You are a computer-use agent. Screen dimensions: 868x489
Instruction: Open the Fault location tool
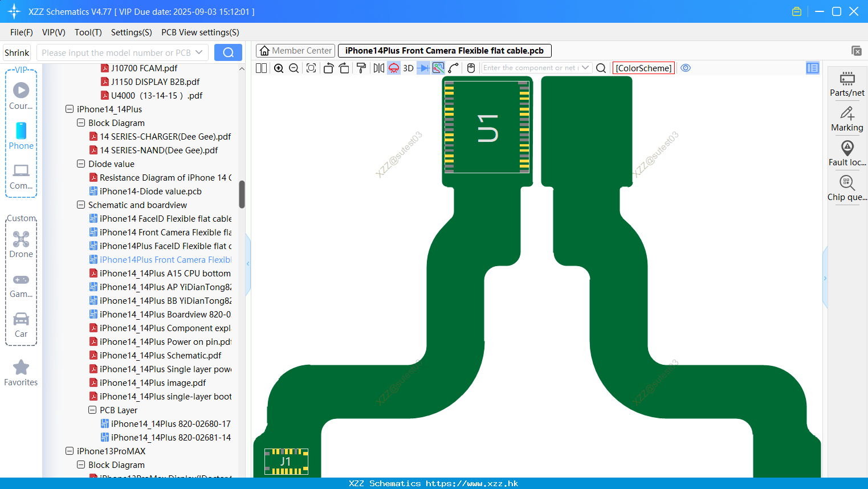pyautogui.click(x=847, y=154)
